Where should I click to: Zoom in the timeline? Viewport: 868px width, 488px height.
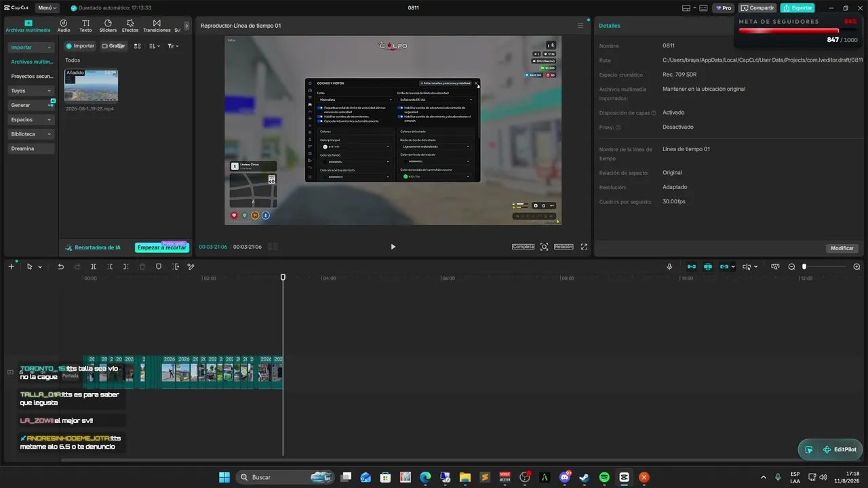[856, 266]
